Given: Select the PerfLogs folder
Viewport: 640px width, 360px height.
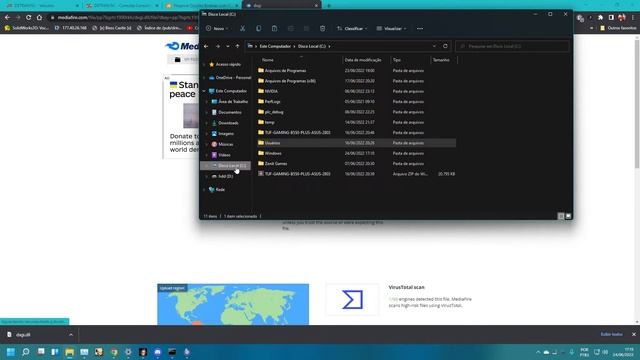Looking at the screenshot, I should [272, 102].
